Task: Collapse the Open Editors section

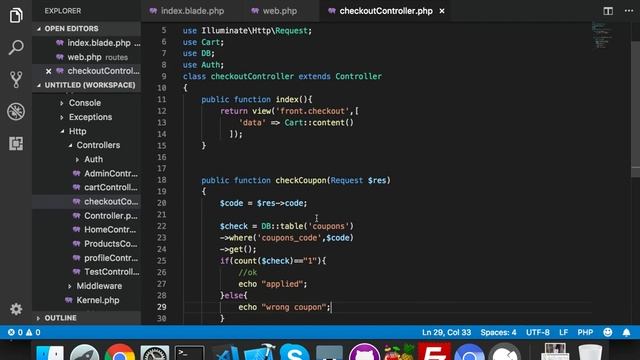Action: [86, 29]
